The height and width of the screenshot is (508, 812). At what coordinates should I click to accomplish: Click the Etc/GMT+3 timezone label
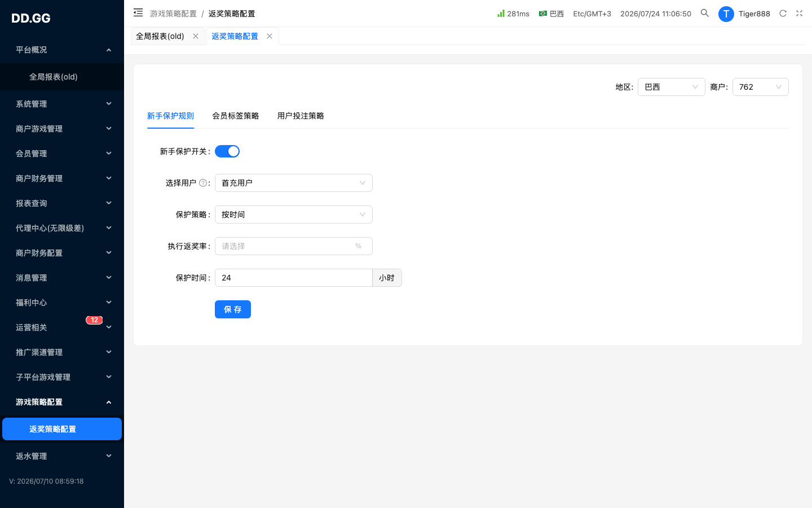tap(592, 14)
